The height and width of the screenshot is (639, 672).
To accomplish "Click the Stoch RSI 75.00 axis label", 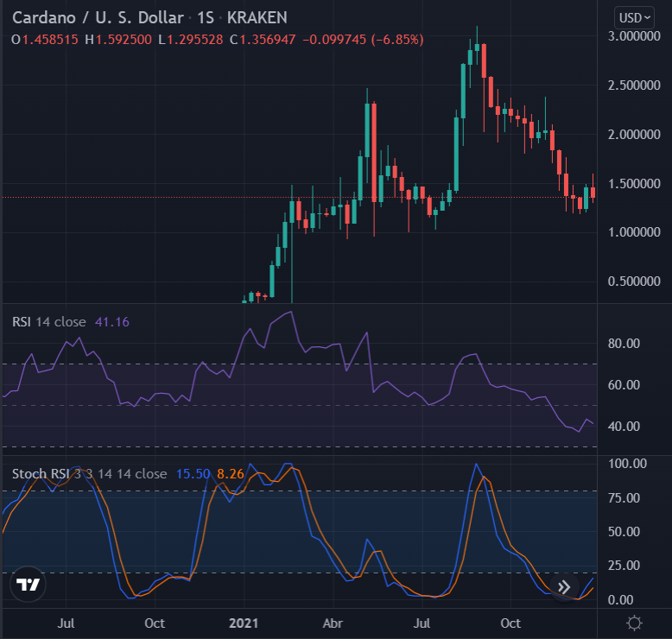I will 624,498.
